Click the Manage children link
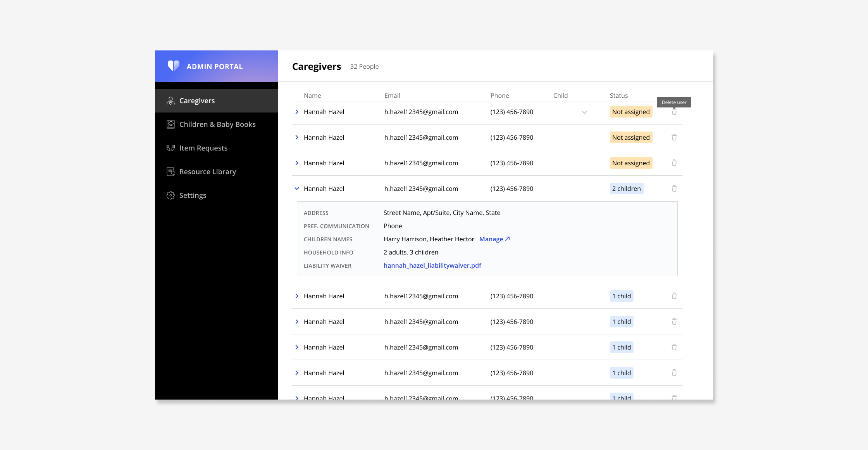The height and width of the screenshot is (450, 868). pos(494,239)
